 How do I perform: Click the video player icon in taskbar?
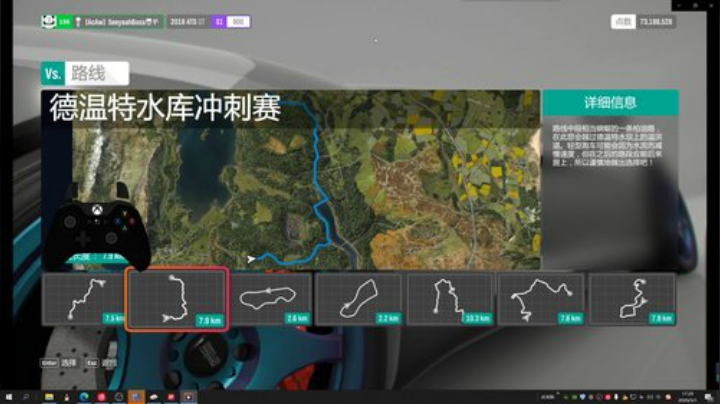(x=189, y=397)
